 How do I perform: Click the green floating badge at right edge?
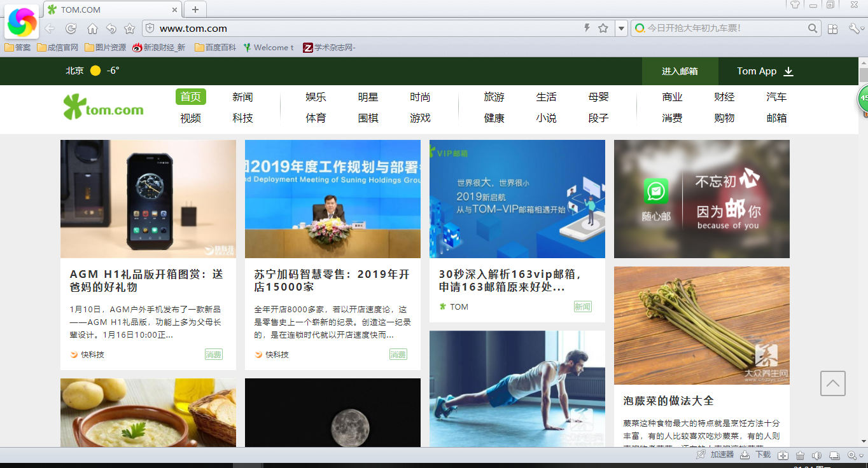click(x=862, y=99)
